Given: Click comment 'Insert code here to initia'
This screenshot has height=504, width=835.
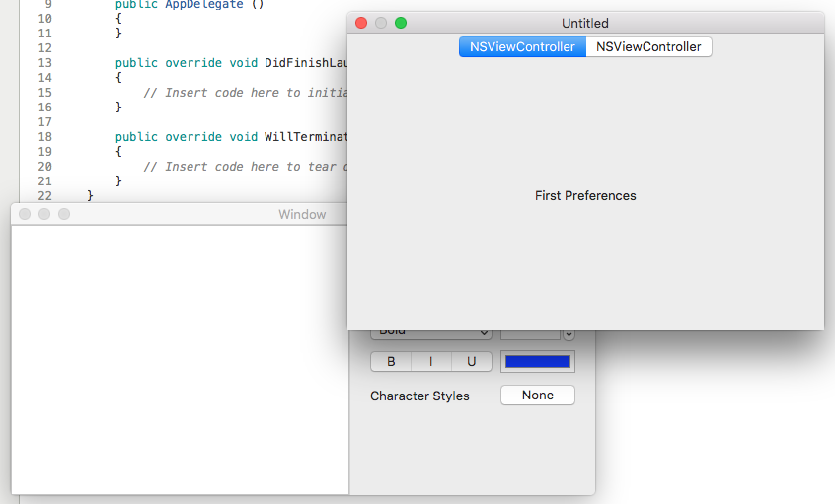Looking at the screenshot, I should (246, 93).
